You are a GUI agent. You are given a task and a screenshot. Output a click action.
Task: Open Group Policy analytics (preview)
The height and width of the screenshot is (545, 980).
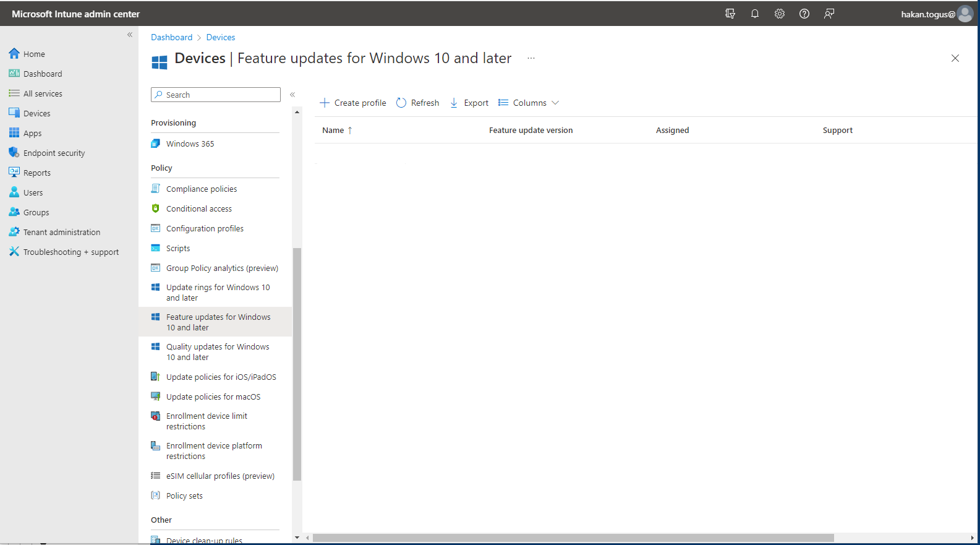click(x=215, y=268)
